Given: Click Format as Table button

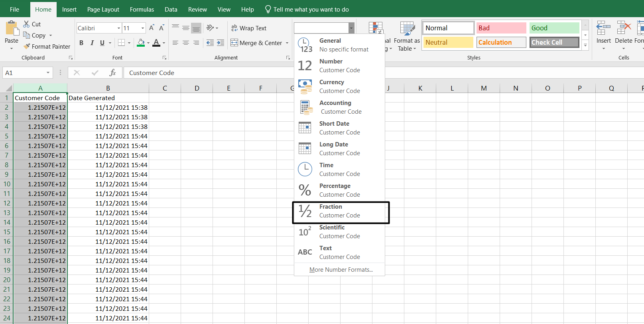Looking at the screenshot, I should click(x=407, y=36).
